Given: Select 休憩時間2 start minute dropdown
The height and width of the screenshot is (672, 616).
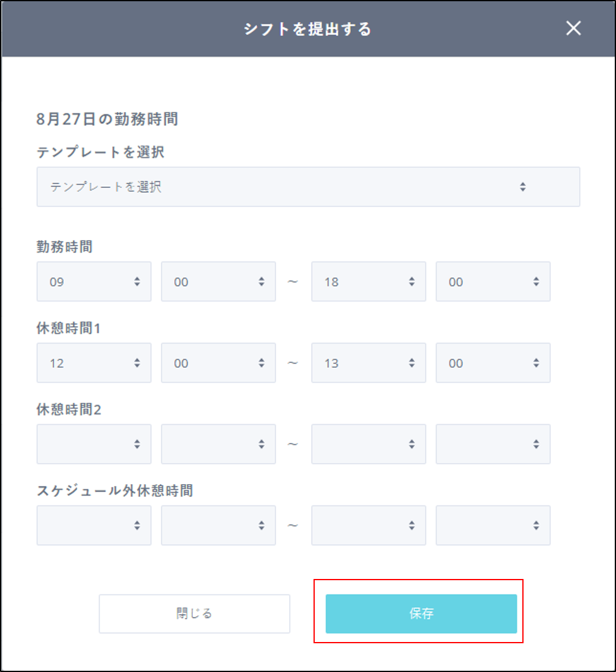Looking at the screenshot, I should pos(218,444).
